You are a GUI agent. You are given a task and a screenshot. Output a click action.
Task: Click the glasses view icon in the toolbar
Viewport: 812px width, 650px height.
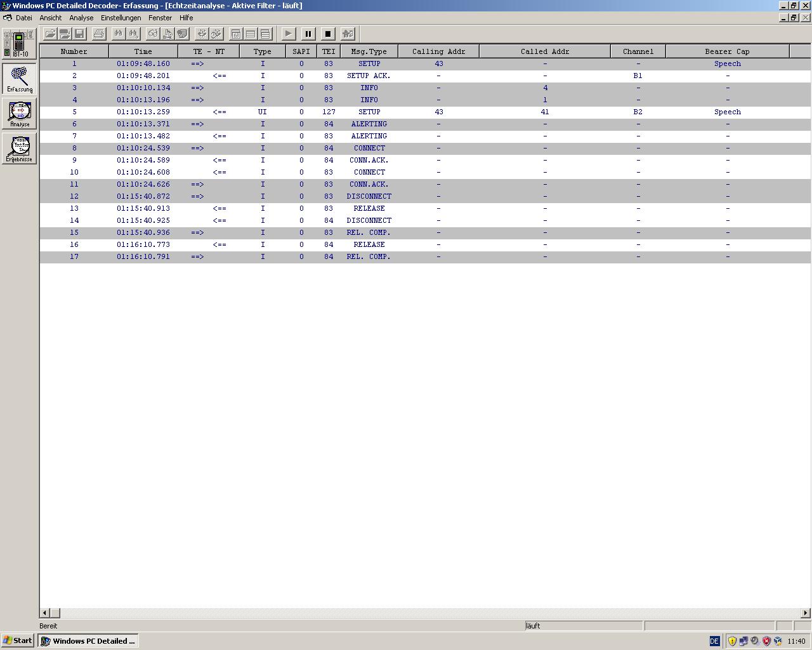[x=153, y=34]
